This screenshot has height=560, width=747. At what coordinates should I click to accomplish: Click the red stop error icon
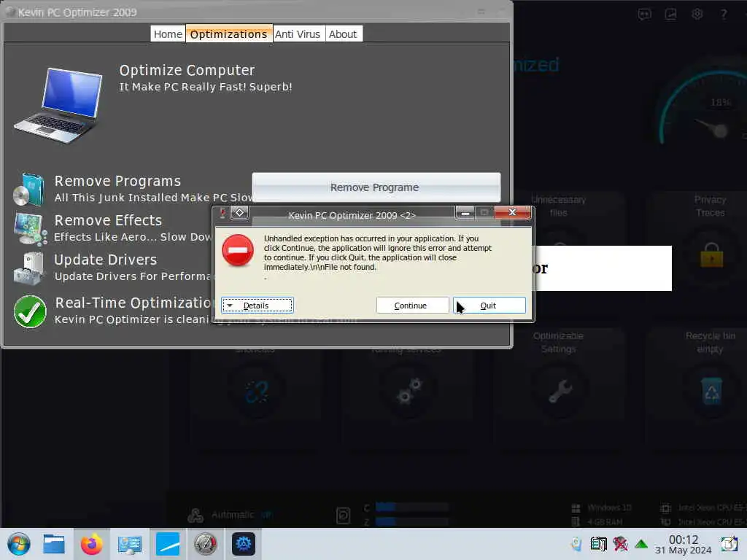point(238,251)
